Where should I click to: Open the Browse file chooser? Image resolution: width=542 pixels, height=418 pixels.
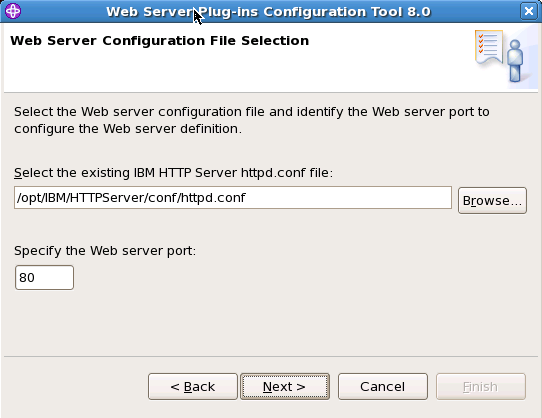(x=492, y=201)
